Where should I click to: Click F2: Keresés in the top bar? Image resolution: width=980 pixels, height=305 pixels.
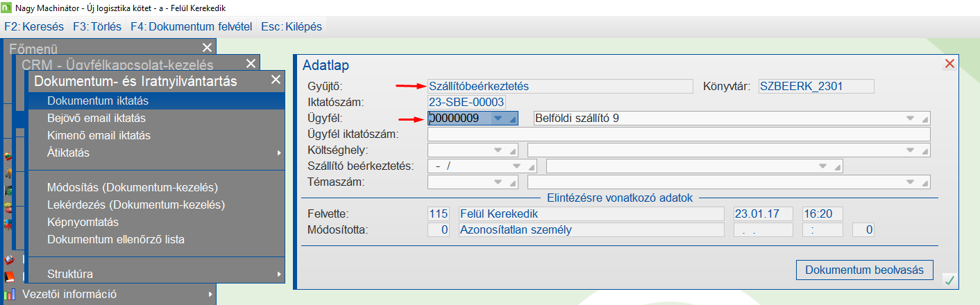[34, 27]
